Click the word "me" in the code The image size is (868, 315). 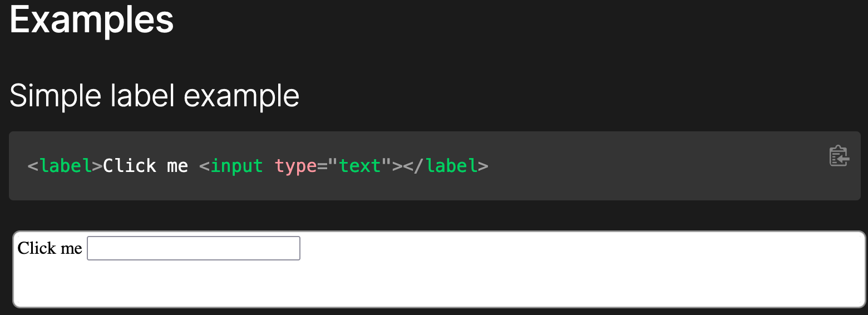pyautogui.click(x=177, y=166)
